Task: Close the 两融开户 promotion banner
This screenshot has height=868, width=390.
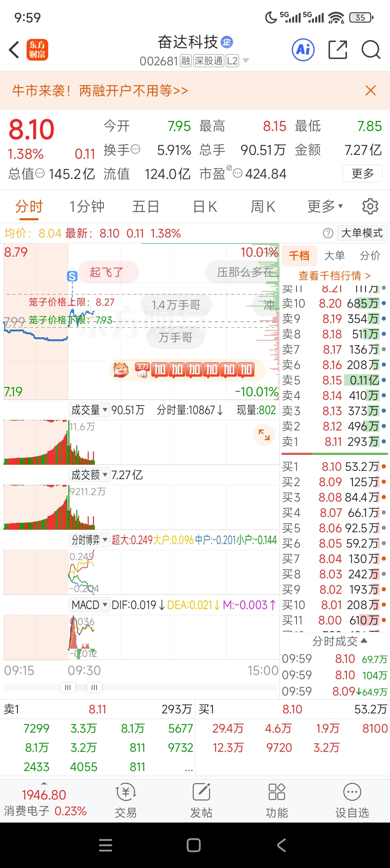Action: click(370, 90)
